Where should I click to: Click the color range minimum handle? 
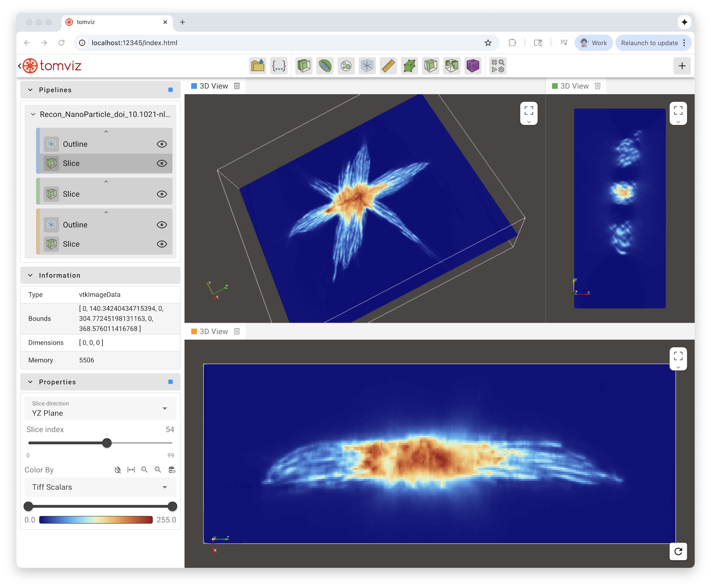28,506
